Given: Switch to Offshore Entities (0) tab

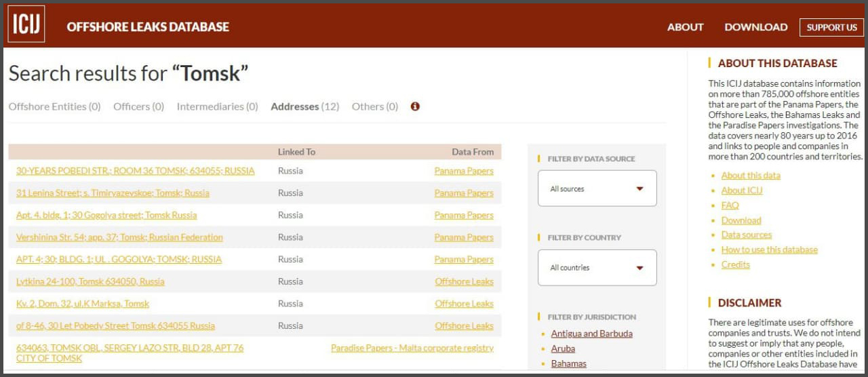Looking at the screenshot, I should (54, 106).
